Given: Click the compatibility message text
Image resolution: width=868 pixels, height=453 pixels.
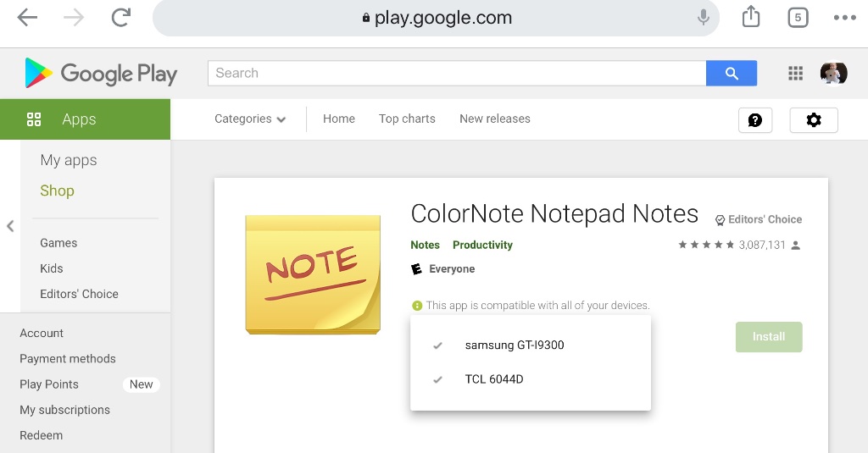Looking at the screenshot, I should (x=537, y=306).
